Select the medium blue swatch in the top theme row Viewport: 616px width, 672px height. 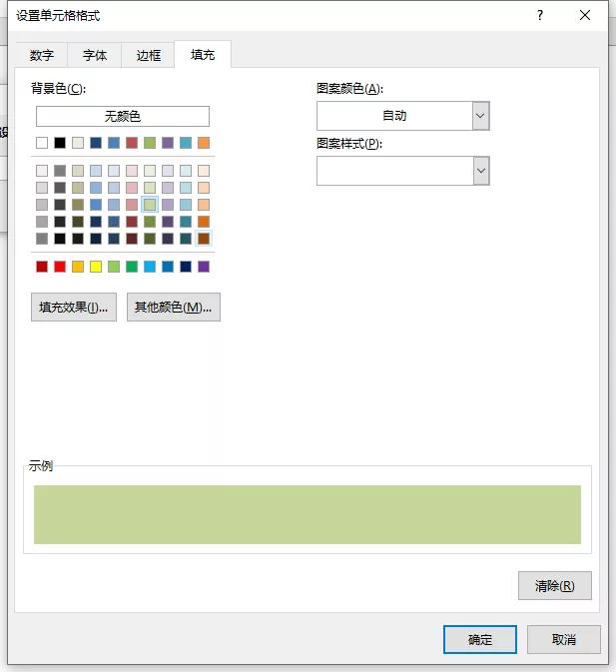[x=114, y=143]
